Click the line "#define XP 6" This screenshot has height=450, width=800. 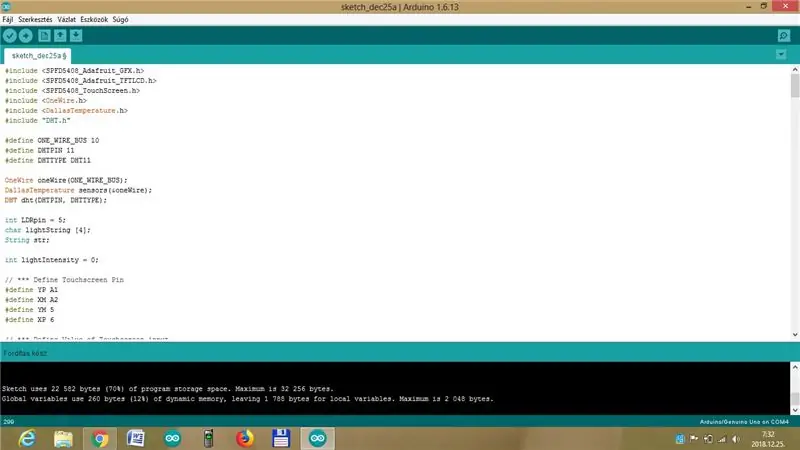pos(29,319)
